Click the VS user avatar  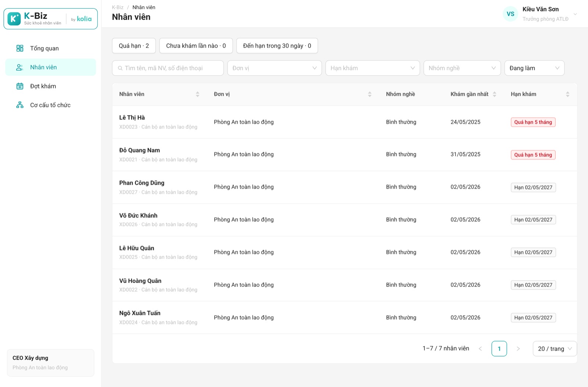pyautogui.click(x=510, y=14)
